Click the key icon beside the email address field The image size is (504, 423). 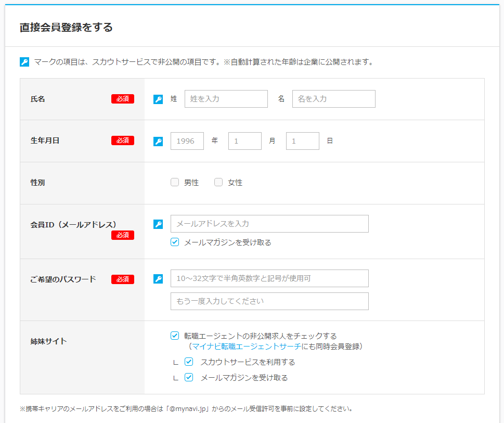(158, 224)
